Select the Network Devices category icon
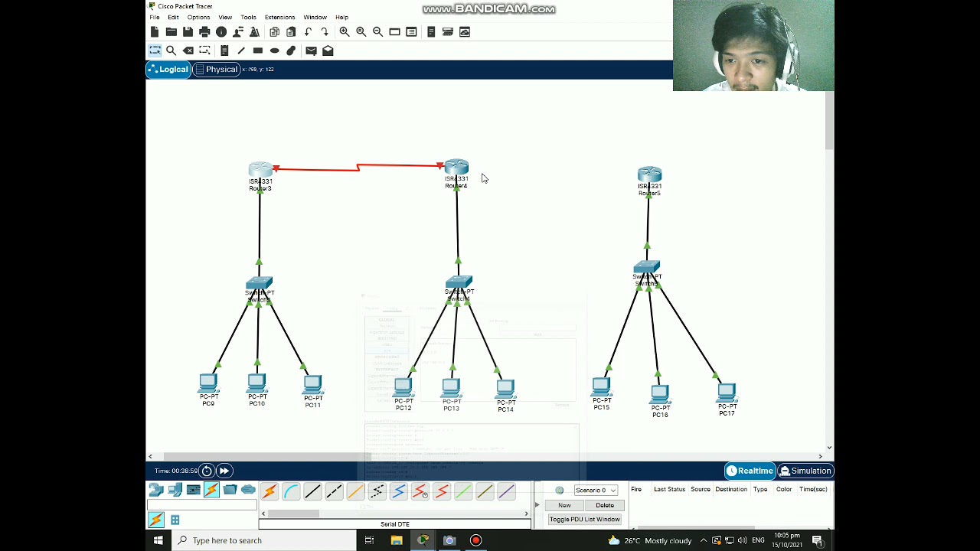 [156, 490]
